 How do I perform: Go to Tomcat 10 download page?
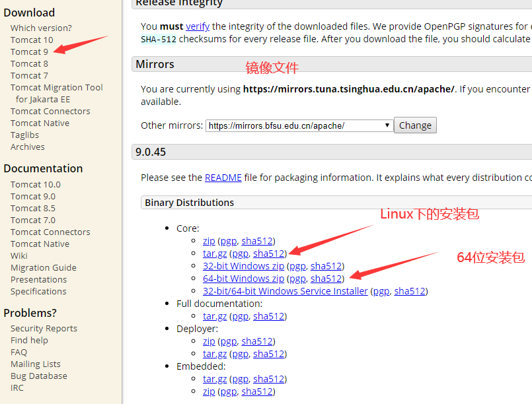(x=32, y=40)
